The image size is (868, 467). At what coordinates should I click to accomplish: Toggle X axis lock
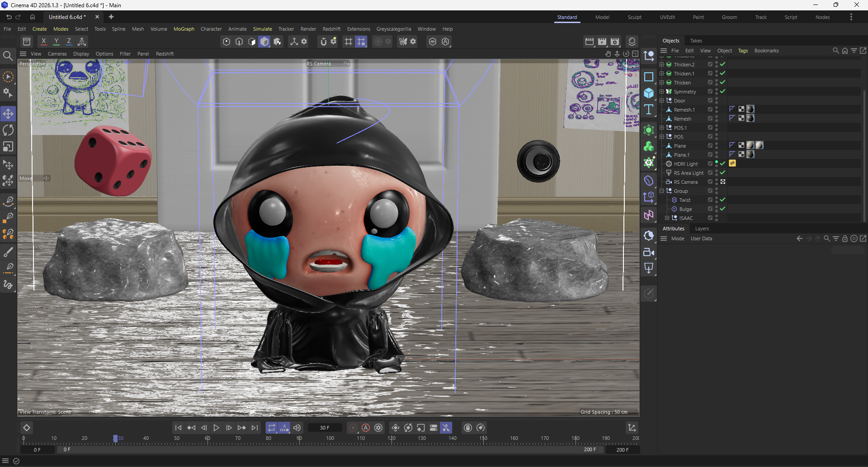pos(43,42)
